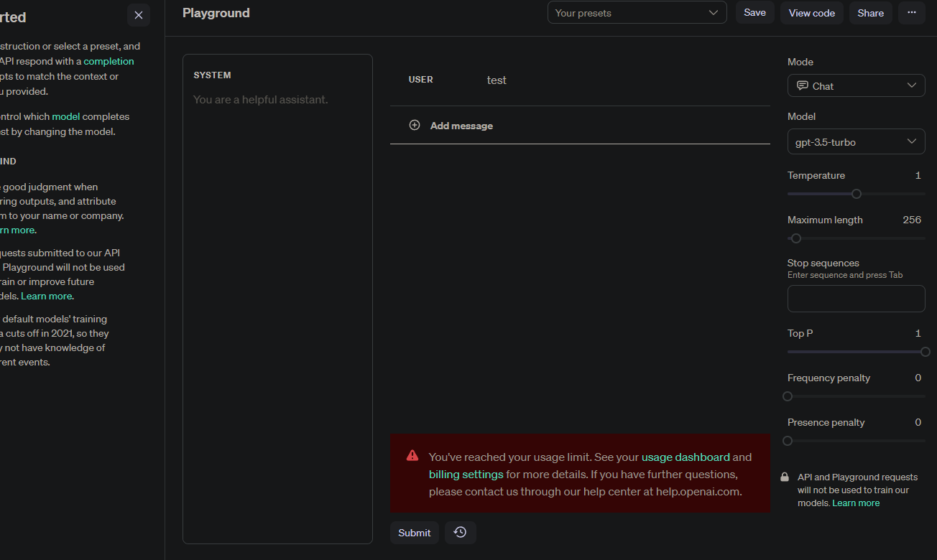Submit the playground conversation
The image size is (937, 560).
[x=414, y=532]
